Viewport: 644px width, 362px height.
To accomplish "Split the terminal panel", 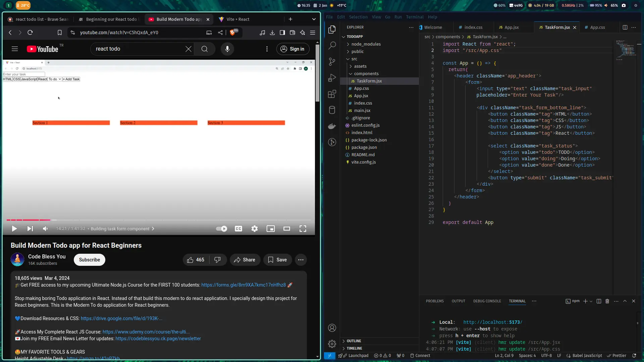I will (x=599, y=301).
